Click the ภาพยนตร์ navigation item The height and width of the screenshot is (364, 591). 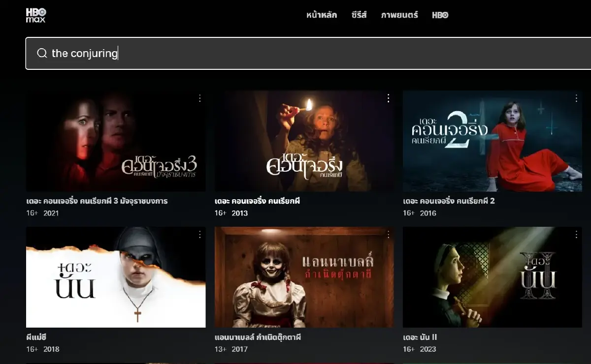point(399,15)
